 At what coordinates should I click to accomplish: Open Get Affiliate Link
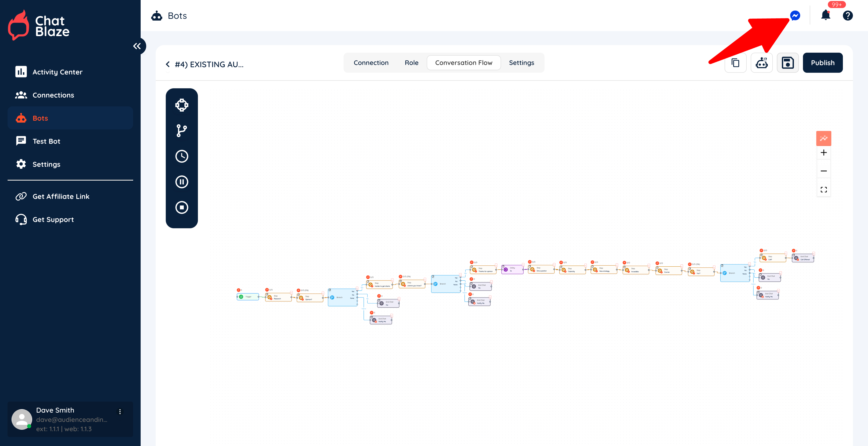(61, 196)
